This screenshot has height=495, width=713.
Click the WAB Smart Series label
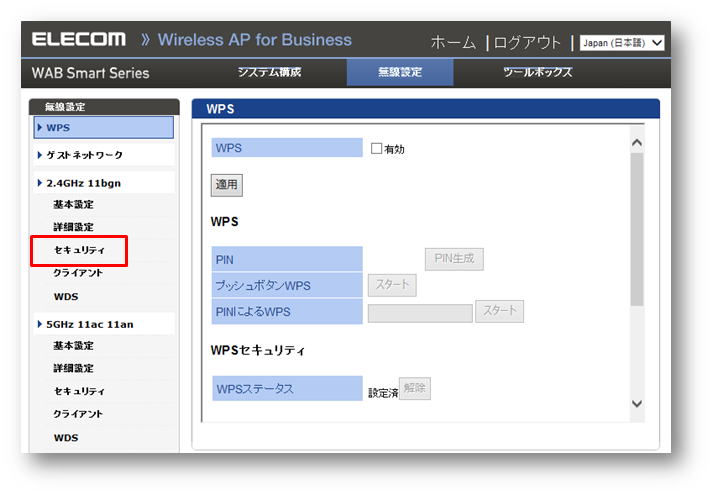pyautogui.click(x=90, y=73)
